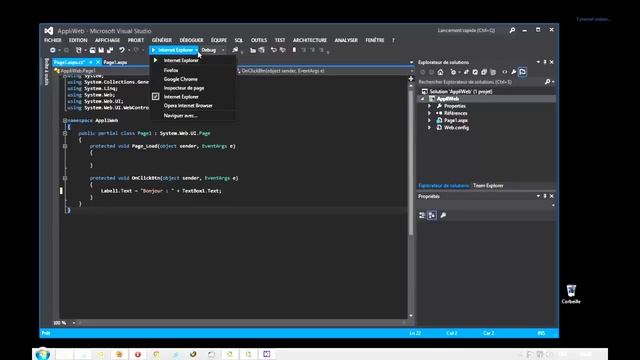Click the Undo arrow in toolbar
The image size is (640, 360).
(x=122, y=50)
